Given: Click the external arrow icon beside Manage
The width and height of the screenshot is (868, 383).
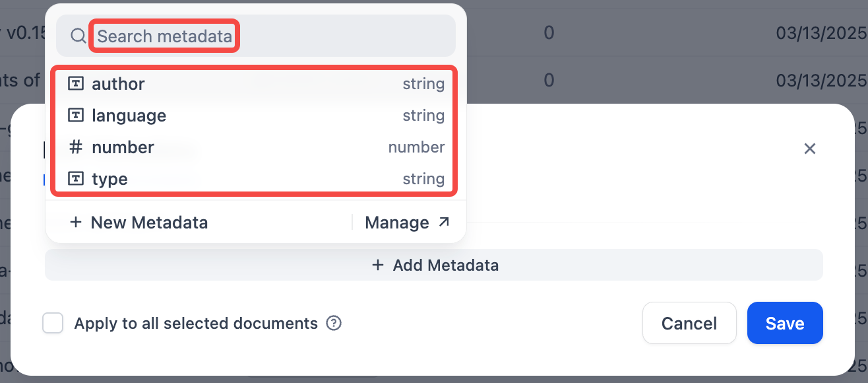Looking at the screenshot, I should 444,223.
